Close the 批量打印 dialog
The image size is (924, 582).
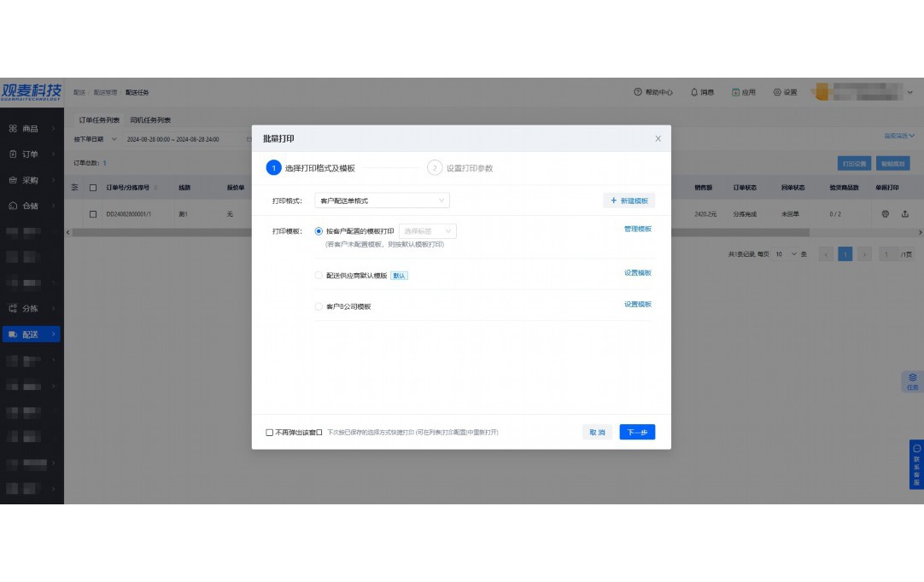[658, 138]
